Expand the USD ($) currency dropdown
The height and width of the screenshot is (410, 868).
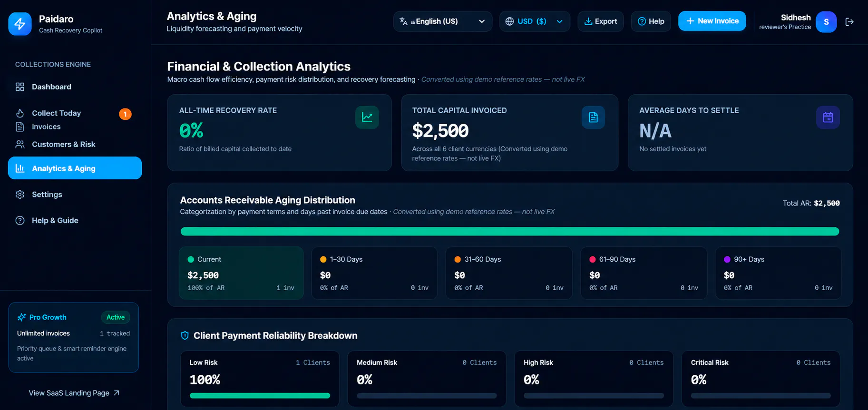(x=535, y=21)
